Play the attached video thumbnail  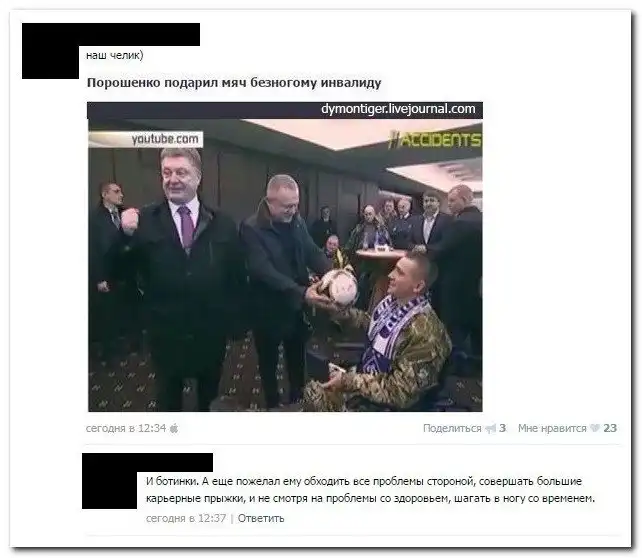pyautogui.click(x=285, y=257)
